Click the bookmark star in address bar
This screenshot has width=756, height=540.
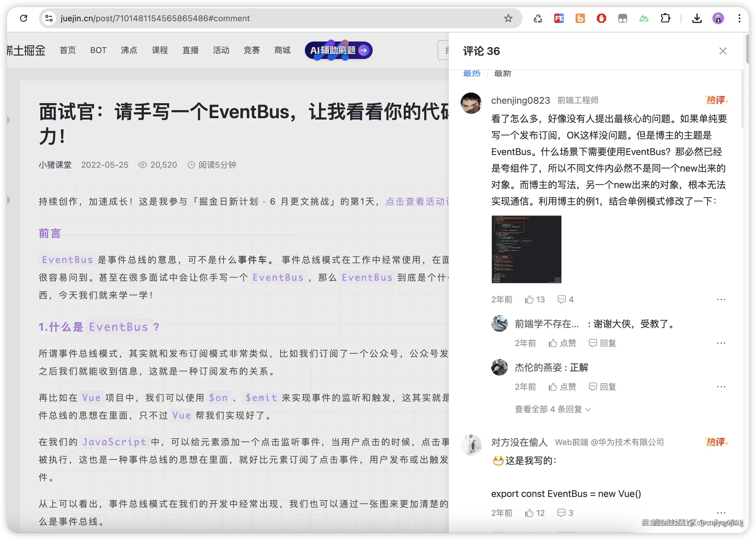pyautogui.click(x=509, y=18)
